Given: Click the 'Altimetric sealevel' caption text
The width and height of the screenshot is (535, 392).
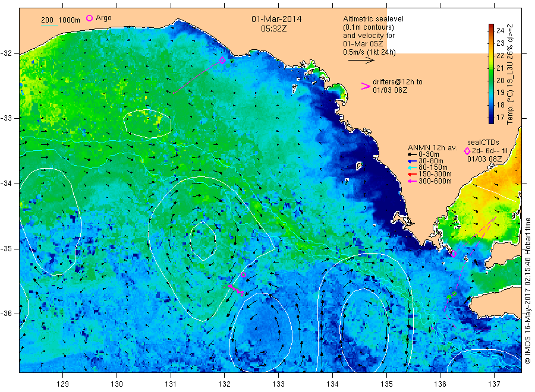Looking at the screenshot, I should (x=373, y=19).
